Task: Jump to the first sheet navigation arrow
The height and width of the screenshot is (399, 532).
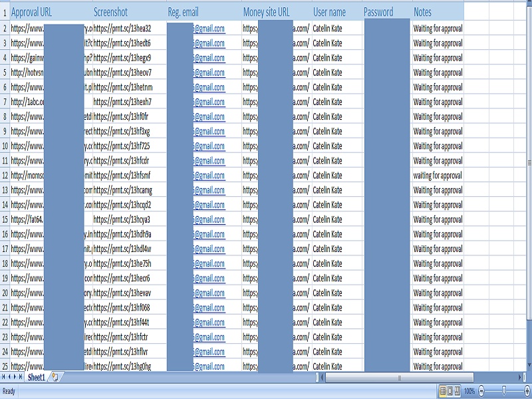Action: (x=3, y=376)
